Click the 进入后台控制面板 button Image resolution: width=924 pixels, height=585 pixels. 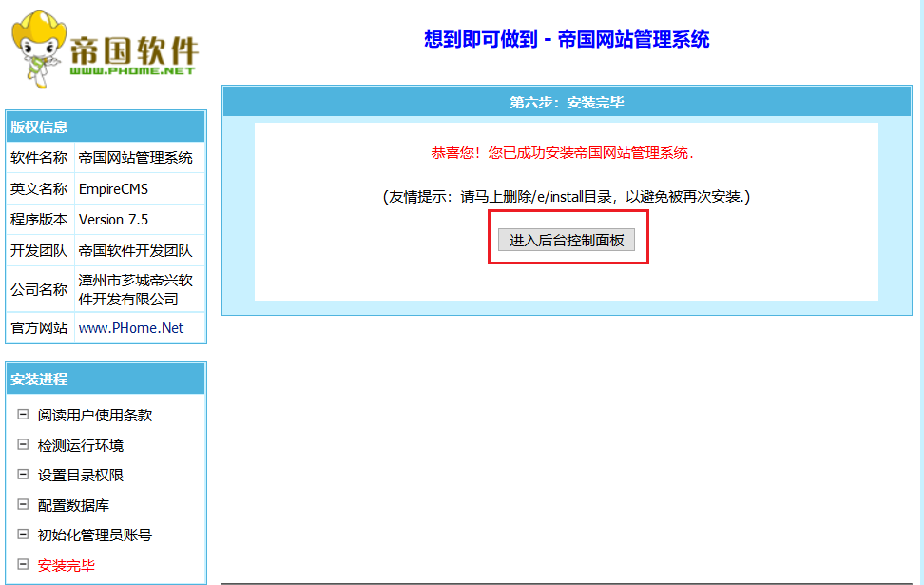[567, 240]
